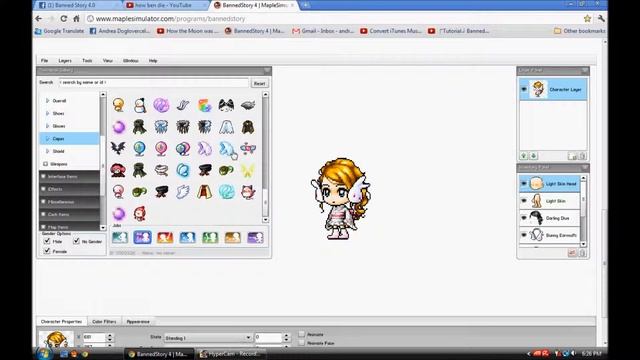Expand the Effects section
This screenshot has width=640, height=360.
tap(69, 189)
